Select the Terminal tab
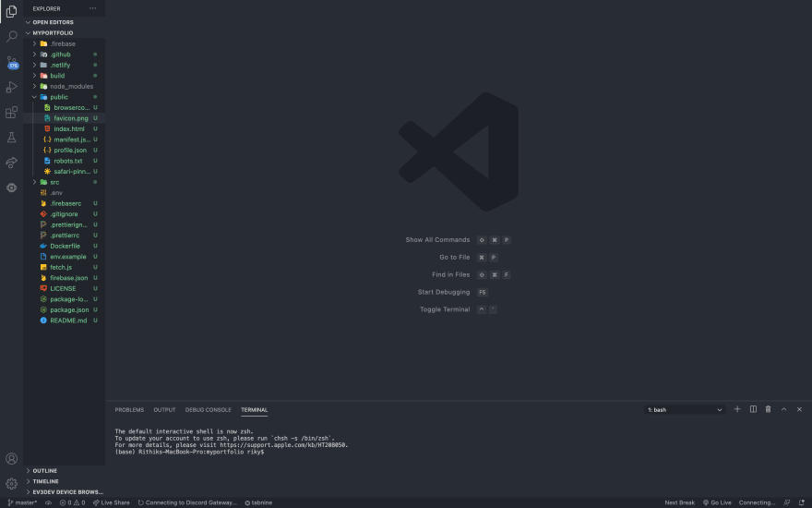 click(255, 410)
